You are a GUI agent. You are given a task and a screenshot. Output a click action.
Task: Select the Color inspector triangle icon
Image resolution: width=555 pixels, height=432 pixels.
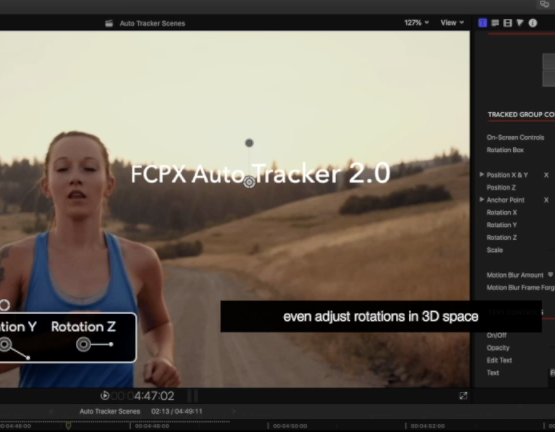[x=520, y=23]
